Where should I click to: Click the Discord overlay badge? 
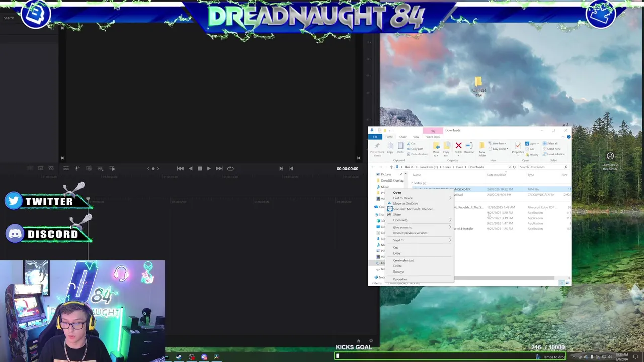(48, 234)
